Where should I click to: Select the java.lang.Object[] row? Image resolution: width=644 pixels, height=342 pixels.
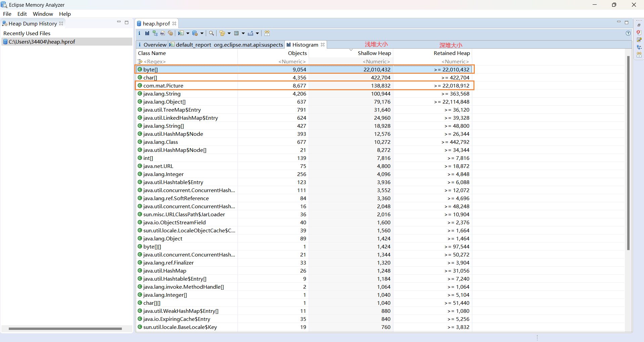pyautogui.click(x=304, y=102)
